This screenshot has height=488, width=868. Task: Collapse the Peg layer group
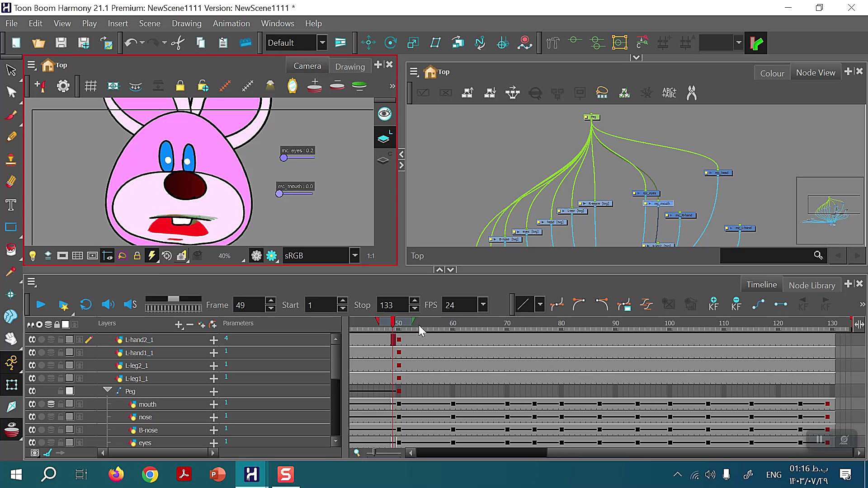coord(107,389)
